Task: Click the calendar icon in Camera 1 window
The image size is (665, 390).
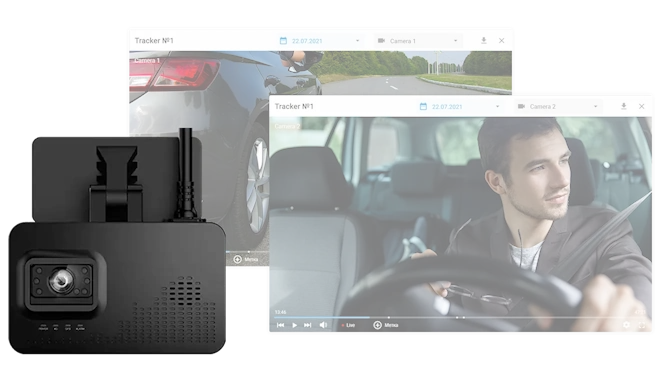Action: [x=283, y=41]
